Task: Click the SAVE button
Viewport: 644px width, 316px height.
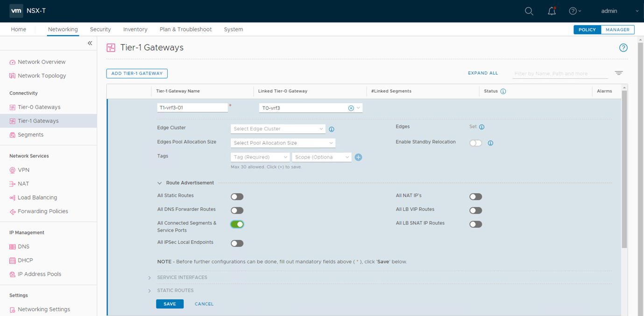Action: coord(170,304)
